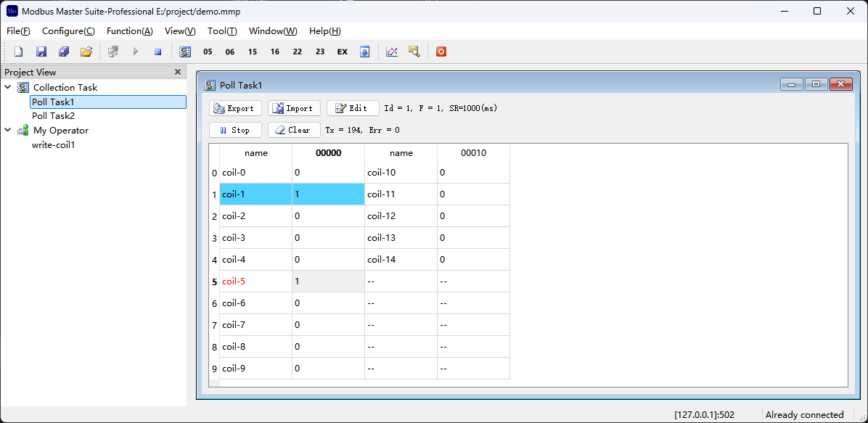Select My Operator in the project tree
This screenshot has height=423, width=868.
[61, 130]
